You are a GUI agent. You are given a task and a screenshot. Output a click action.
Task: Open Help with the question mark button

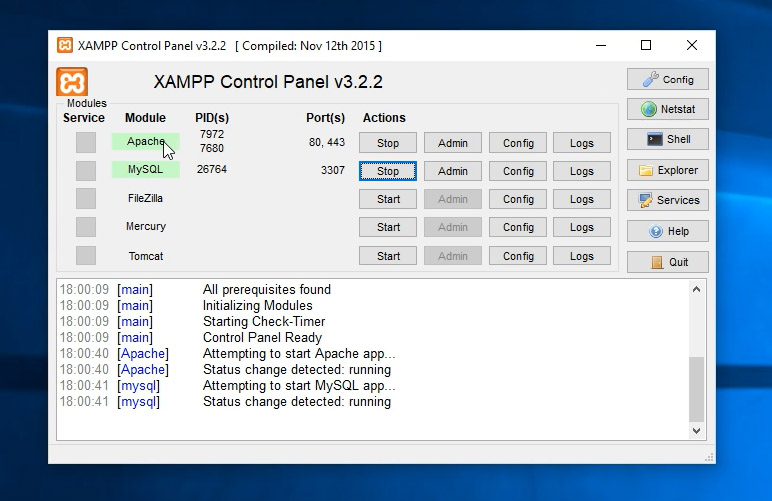(x=667, y=231)
